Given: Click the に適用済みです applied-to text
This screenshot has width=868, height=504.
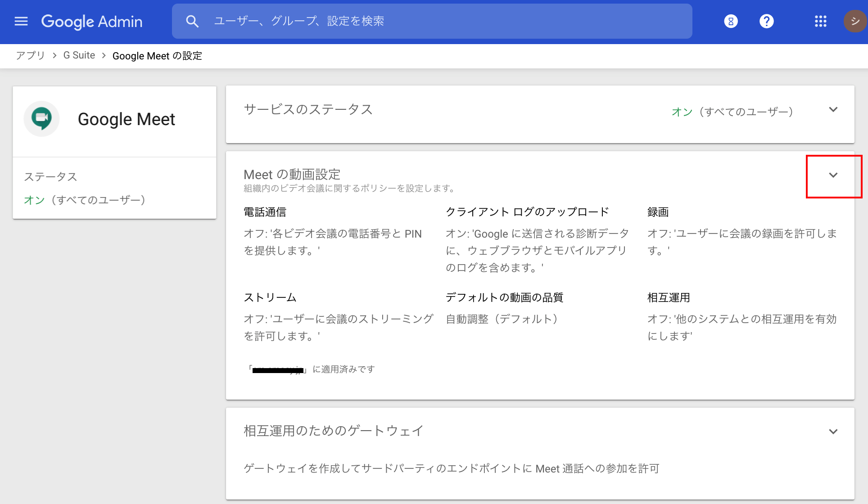Looking at the screenshot, I should coord(344,369).
